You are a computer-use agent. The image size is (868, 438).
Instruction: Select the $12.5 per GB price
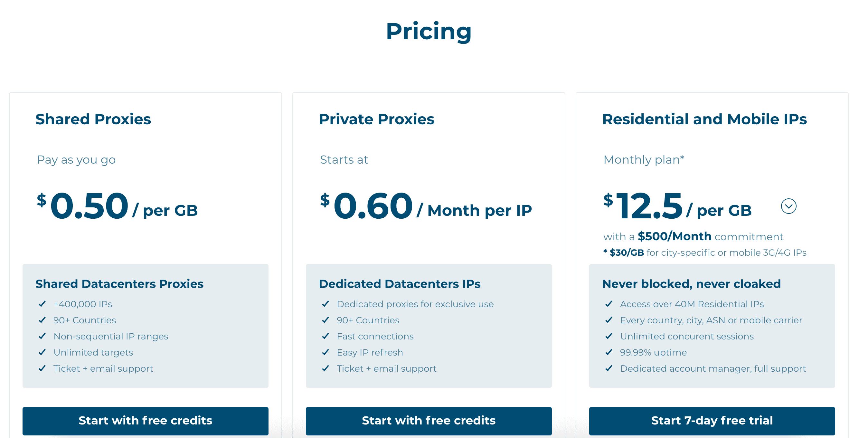point(677,206)
